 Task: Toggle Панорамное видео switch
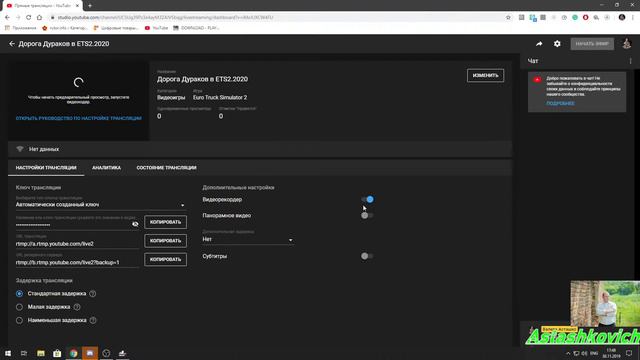point(367,216)
